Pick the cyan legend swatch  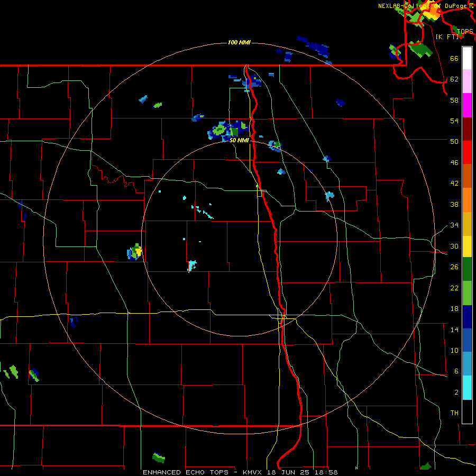coord(467,388)
